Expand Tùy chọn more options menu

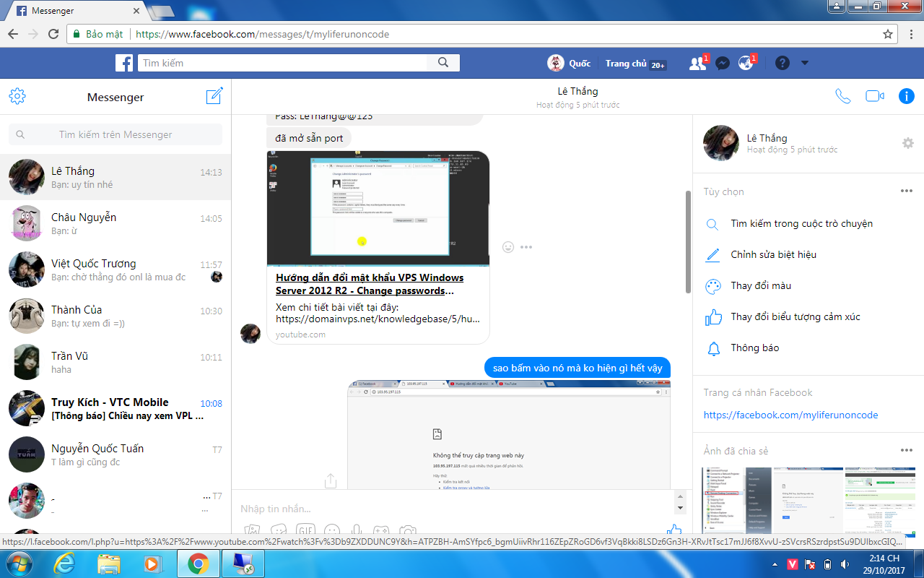pos(907,191)
